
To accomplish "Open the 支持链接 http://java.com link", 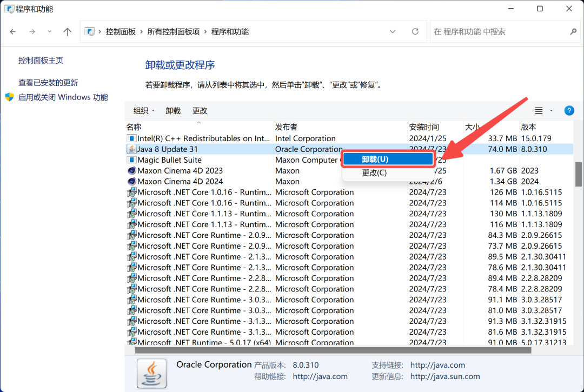I will [437, 365].
